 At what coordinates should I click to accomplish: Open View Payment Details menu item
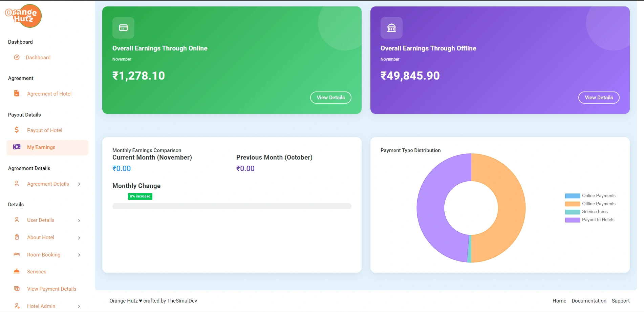(51, 289)
